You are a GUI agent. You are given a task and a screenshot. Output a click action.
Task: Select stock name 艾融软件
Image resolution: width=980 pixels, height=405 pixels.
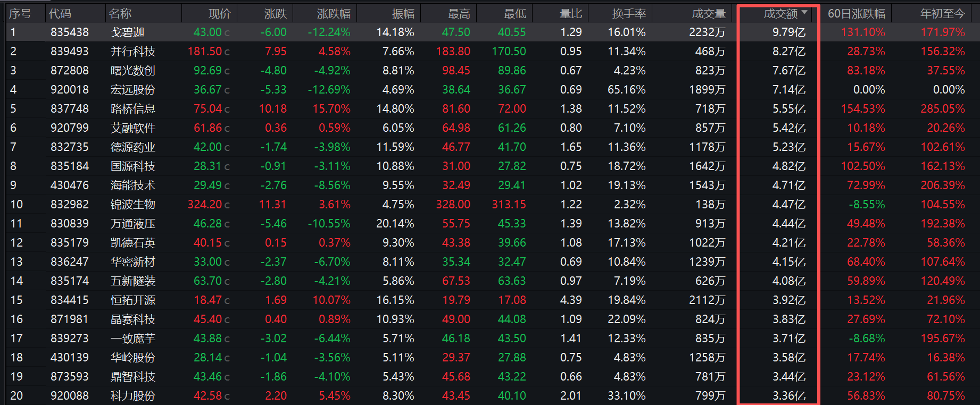pyautogui.click(x=133, y=128)
